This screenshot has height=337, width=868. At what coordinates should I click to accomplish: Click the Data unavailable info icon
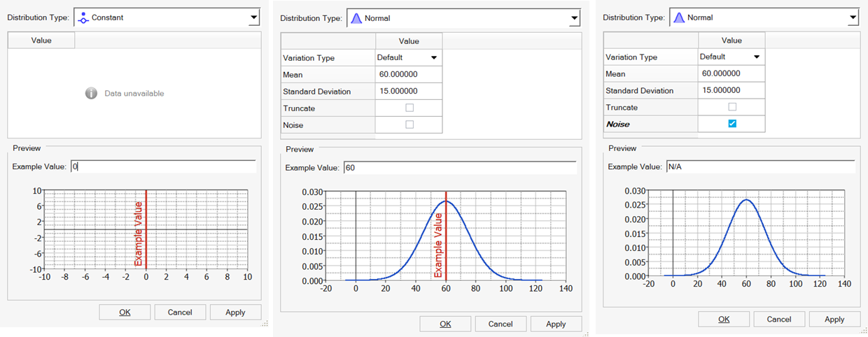(91, 93)
